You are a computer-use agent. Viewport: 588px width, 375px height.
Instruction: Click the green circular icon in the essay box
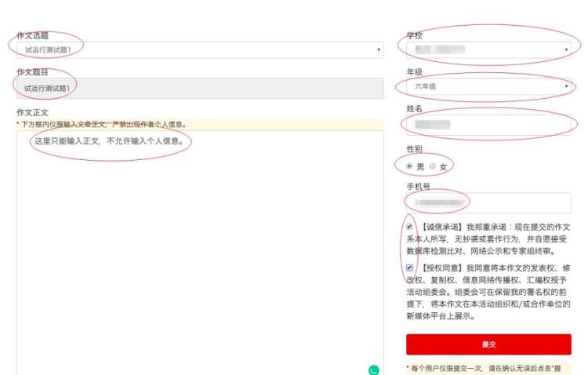tap(373, 370)
